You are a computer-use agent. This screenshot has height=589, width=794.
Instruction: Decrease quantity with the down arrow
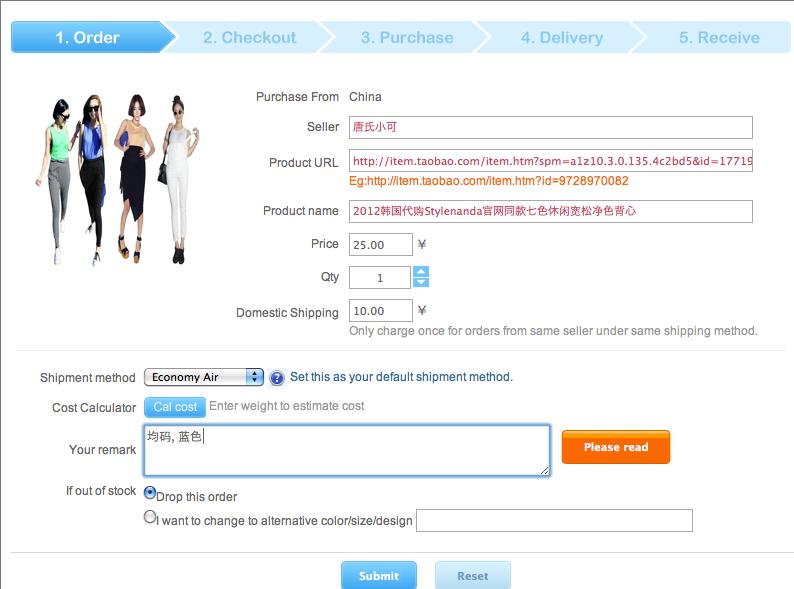(421, 282)
